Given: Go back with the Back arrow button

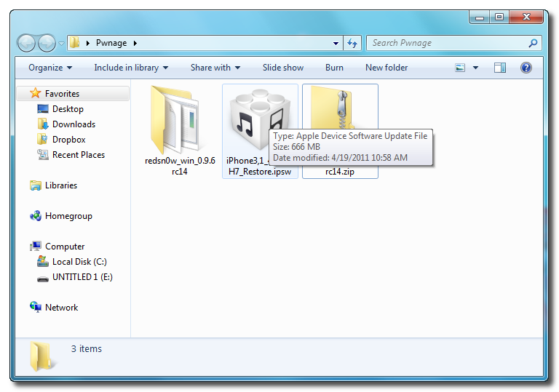Looking at the screenshot, I should pyautogui.click(x=27, y=44).
